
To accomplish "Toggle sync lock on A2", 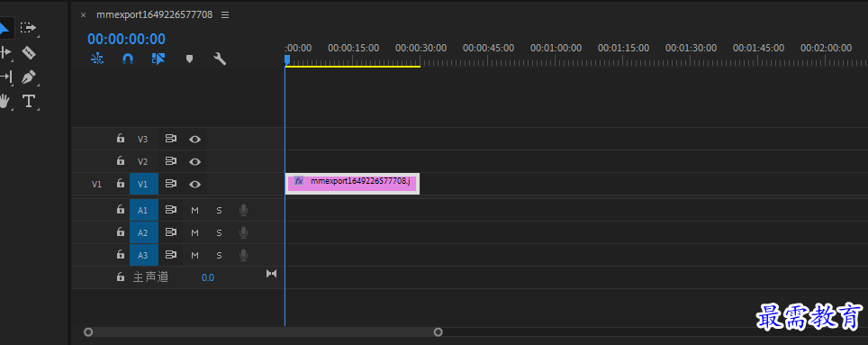I will [170, 232].
